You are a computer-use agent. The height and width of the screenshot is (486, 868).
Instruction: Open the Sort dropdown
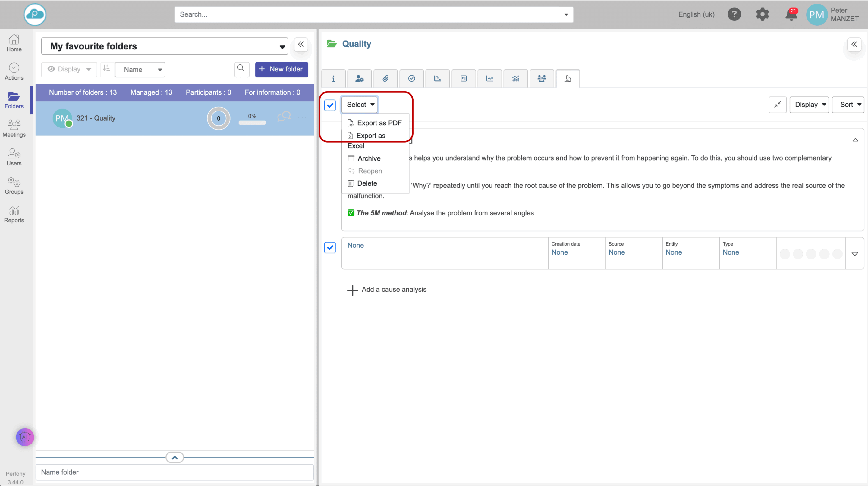click(x=848, y=105)
